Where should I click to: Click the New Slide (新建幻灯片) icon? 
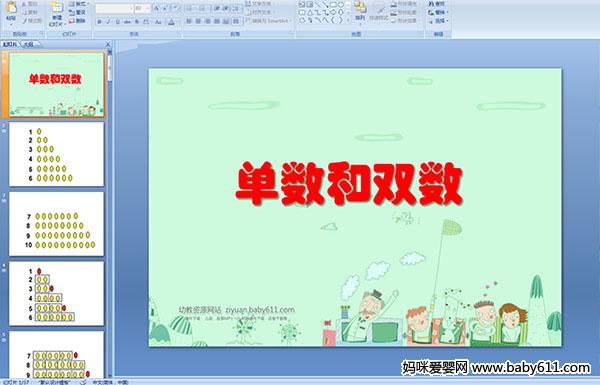coord(56,14)
